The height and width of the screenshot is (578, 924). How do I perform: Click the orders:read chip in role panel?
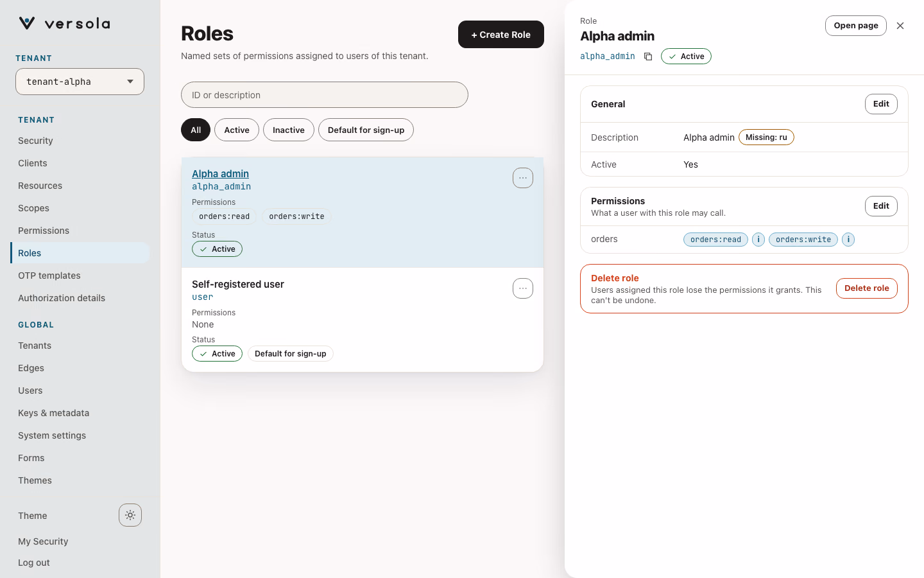715,240
